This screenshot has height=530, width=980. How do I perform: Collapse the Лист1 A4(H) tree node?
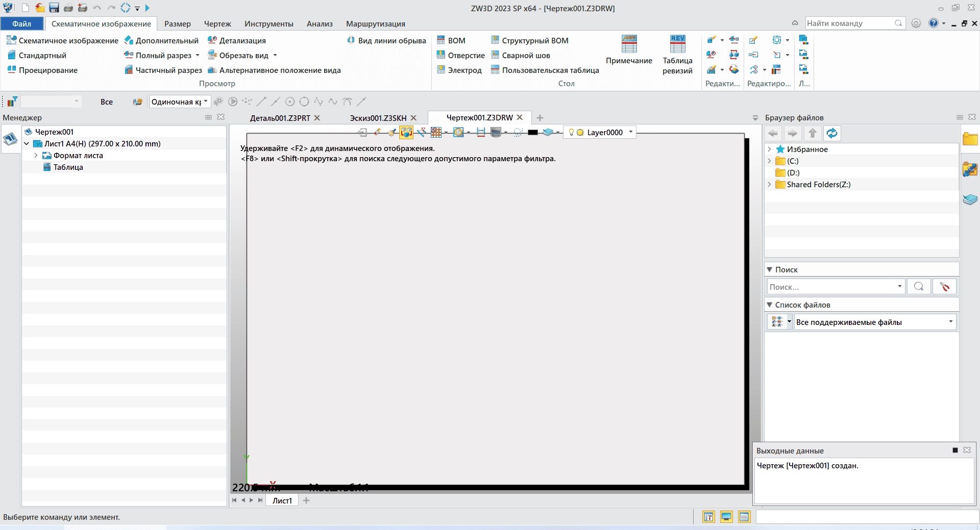click(x=27, y=144)
